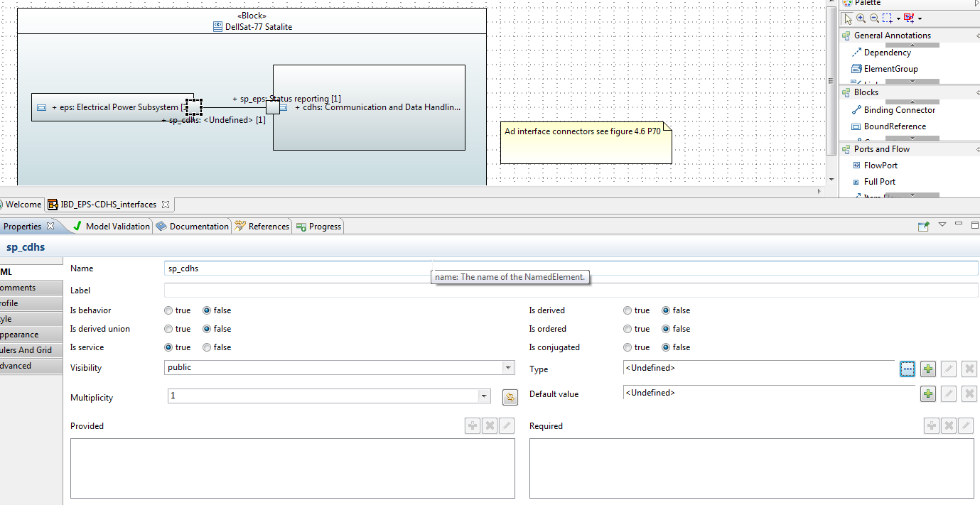This screenshot has width=980, height=505.
Task: Select the Profile properties section
Action: pos(31,303)
